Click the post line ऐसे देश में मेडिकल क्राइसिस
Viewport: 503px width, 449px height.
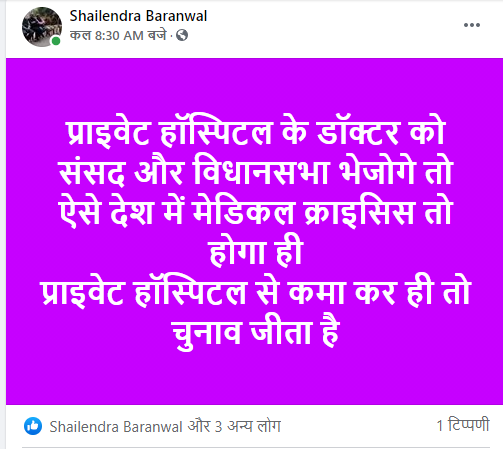click(x=255, y=212)
